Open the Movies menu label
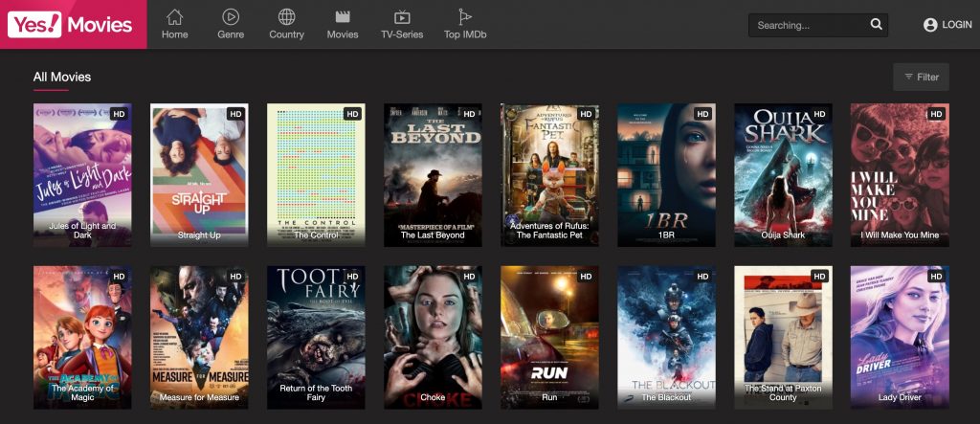 pos(343,34)
